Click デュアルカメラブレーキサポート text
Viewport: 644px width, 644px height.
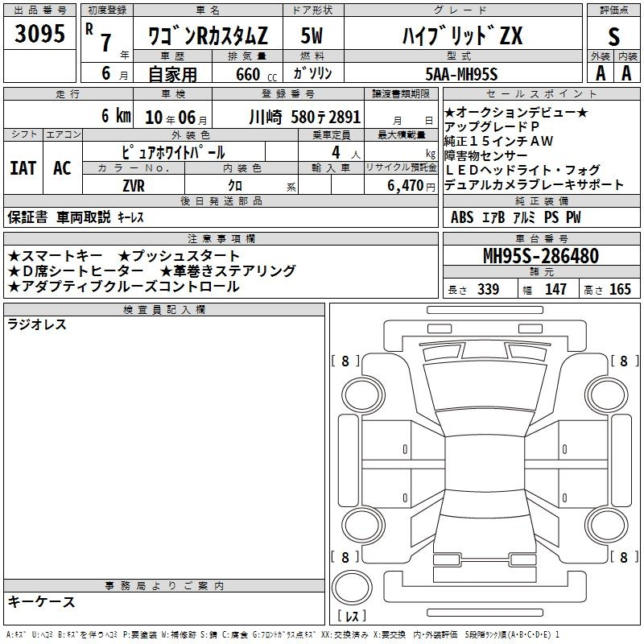(534, 185)
